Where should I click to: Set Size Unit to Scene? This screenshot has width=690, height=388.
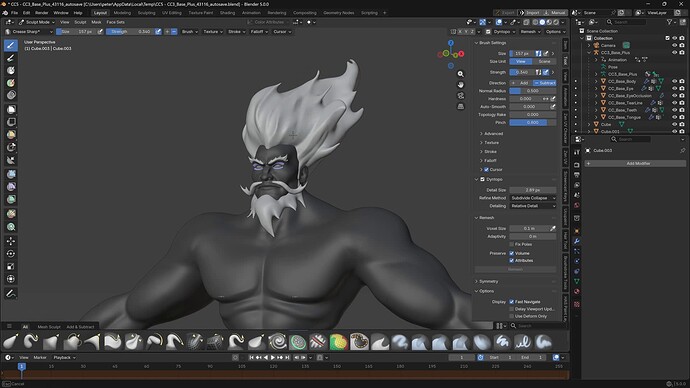click(x=544, y=62)
